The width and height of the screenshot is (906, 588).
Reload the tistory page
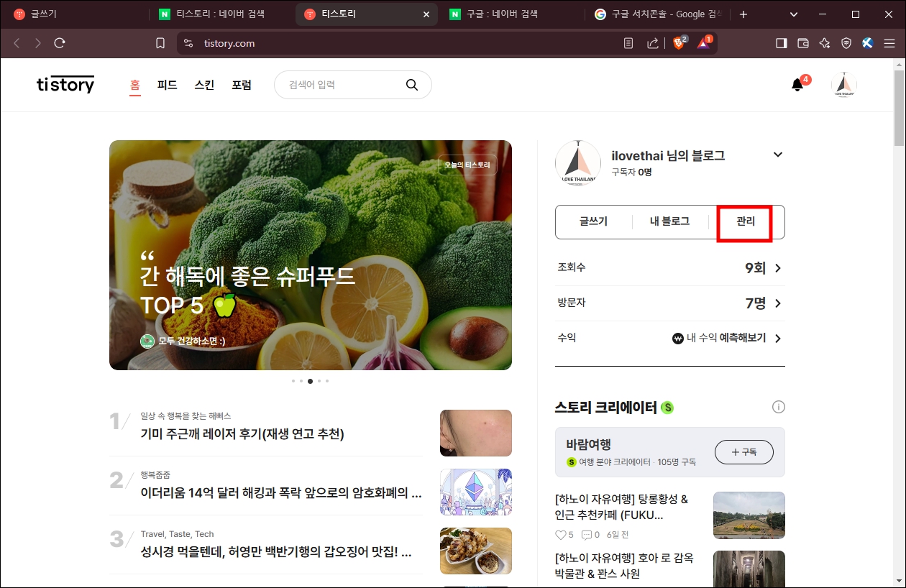[60, 43]
